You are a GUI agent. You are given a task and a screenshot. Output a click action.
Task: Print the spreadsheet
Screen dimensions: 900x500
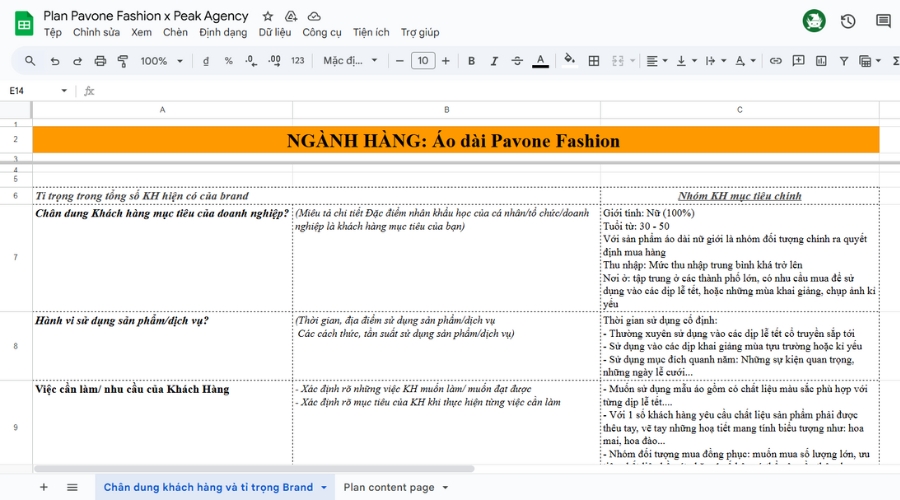[x=100, y=61]
